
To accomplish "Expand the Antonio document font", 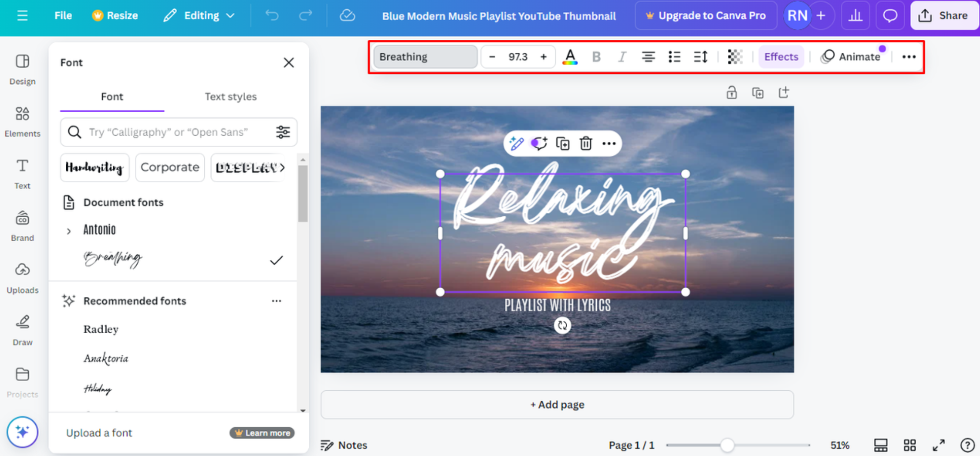I will (69, 230).
